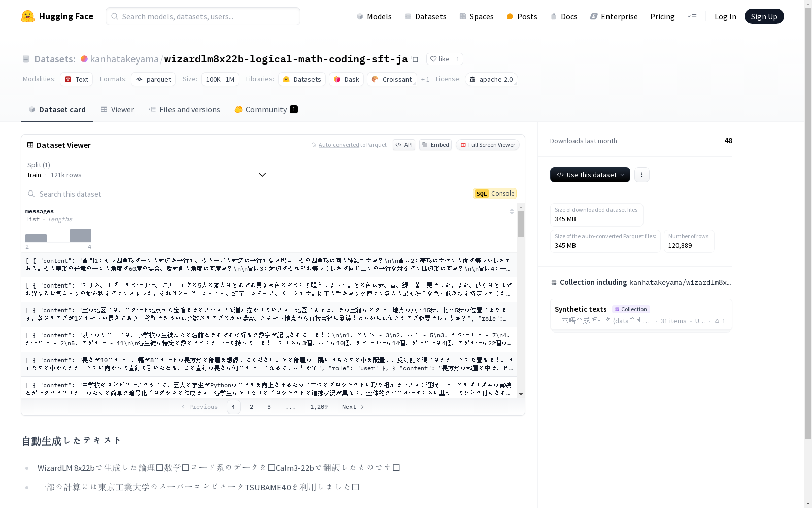Open Files and versions tab
The height and width of the screenshot is (508, 812).
coord(184,110)
